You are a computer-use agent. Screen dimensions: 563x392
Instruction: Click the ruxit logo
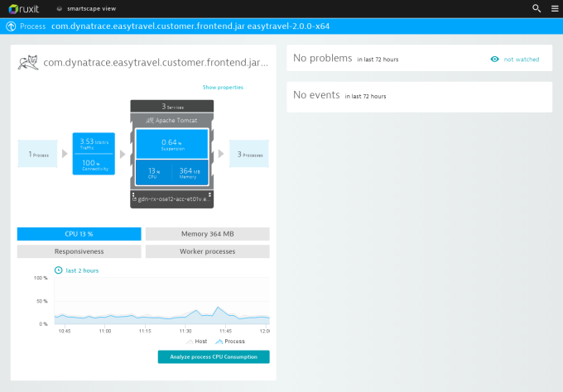click(x=24, y=8)
